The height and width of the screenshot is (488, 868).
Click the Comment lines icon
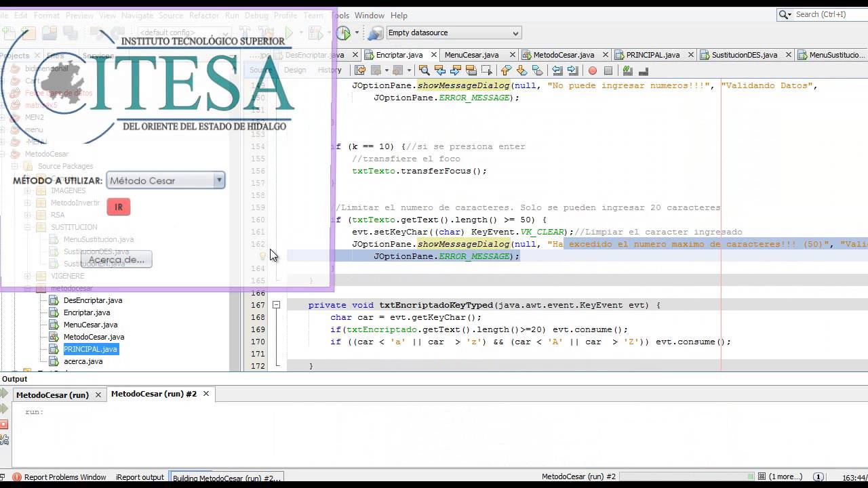[627, 70]
